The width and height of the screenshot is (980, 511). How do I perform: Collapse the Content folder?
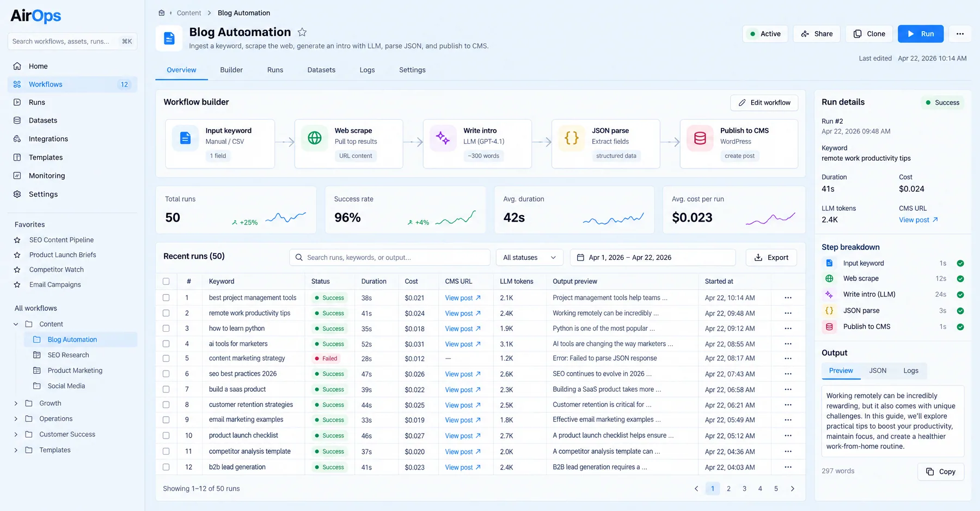click(16, 324)
